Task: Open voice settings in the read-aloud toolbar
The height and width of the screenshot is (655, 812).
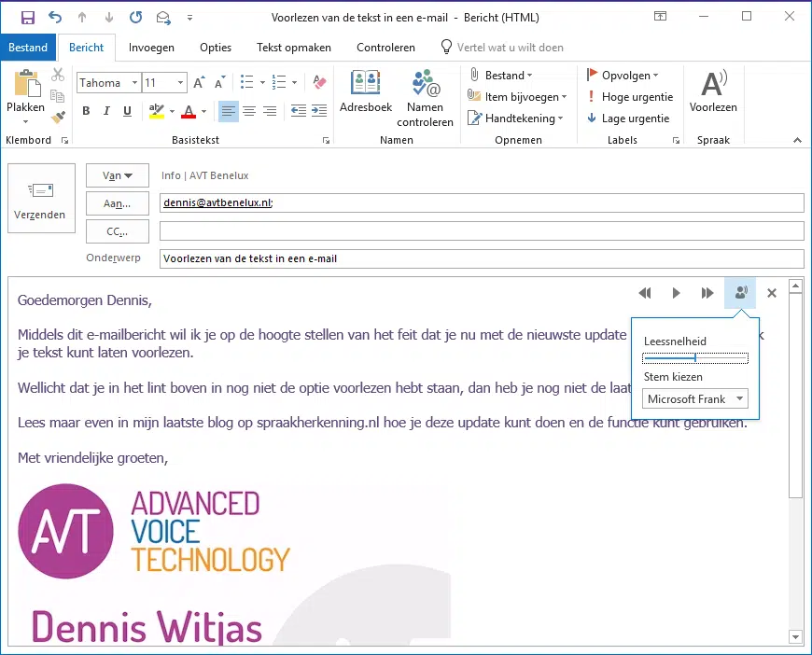Action: [x=740, y=293]
